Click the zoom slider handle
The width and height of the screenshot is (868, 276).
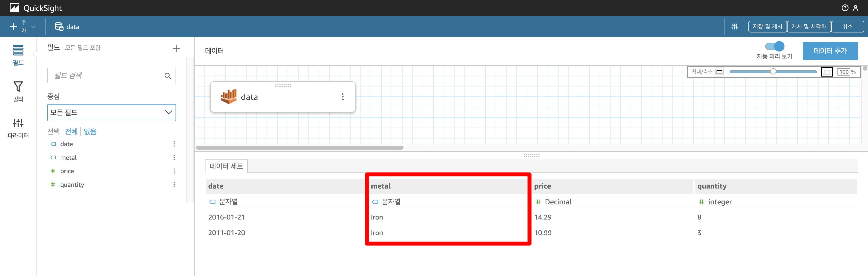tap(773, 71)
